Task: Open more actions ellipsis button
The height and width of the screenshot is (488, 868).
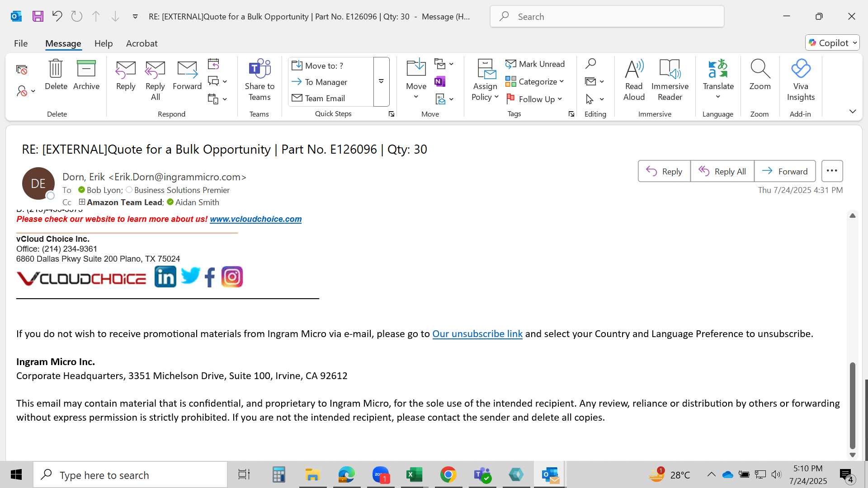Action: pyautogui.click(x=832, y=171)
